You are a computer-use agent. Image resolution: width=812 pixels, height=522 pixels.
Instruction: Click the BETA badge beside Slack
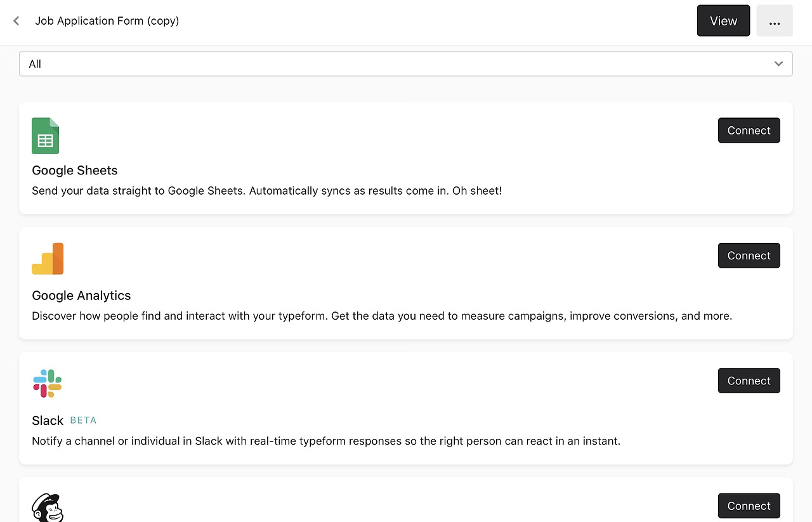point(83,421)
